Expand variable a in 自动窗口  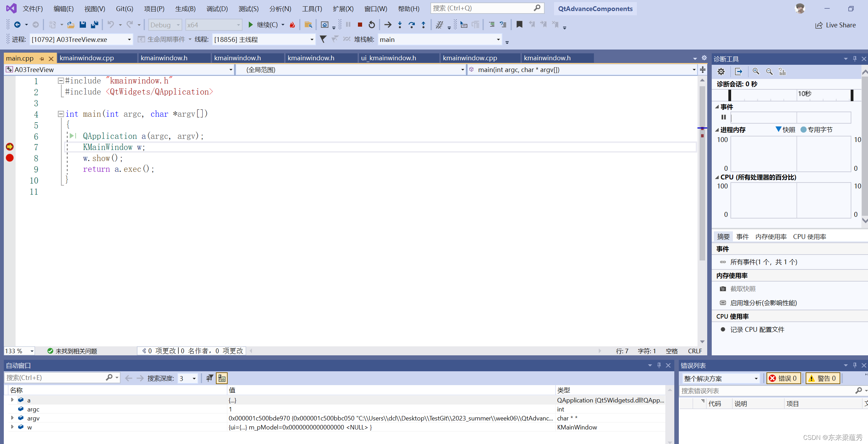click(x=12, y=400)
